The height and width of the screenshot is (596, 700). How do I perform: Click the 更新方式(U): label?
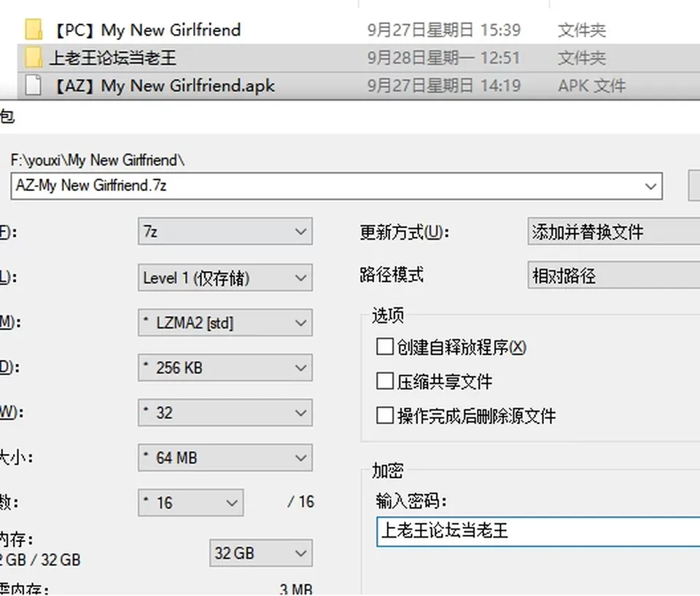(405, 232)
